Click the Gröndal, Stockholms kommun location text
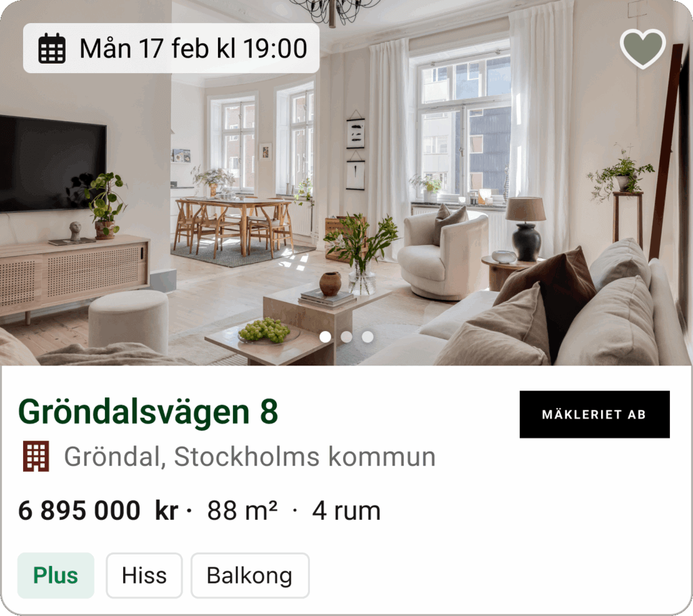Screen dimensions: 693x616 (250, 456)
